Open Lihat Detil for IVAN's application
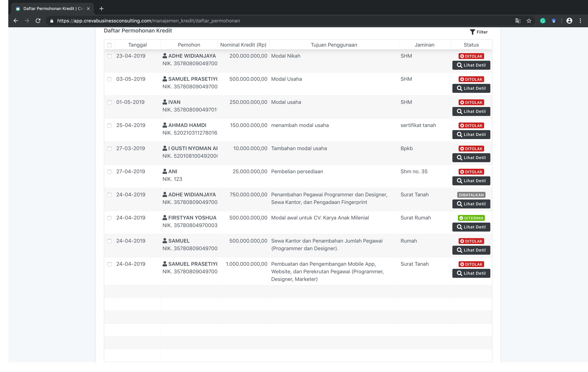Image resolution: width=588 pixels, height=372 pixels. coord(471,111)
